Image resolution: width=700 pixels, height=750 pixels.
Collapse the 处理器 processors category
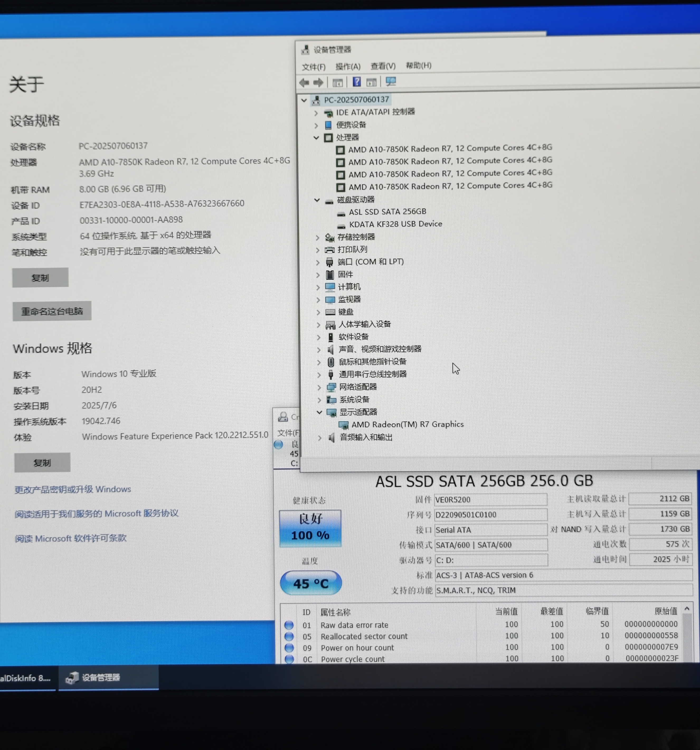pyautogui.click(x=316, y=138)
